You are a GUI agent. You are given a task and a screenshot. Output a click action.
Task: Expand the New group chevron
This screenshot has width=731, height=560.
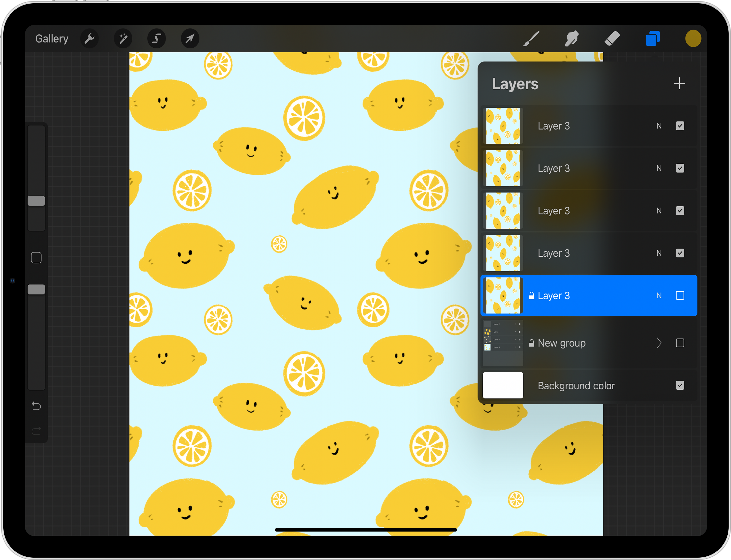pyautogui.click(x=659, y=343)
